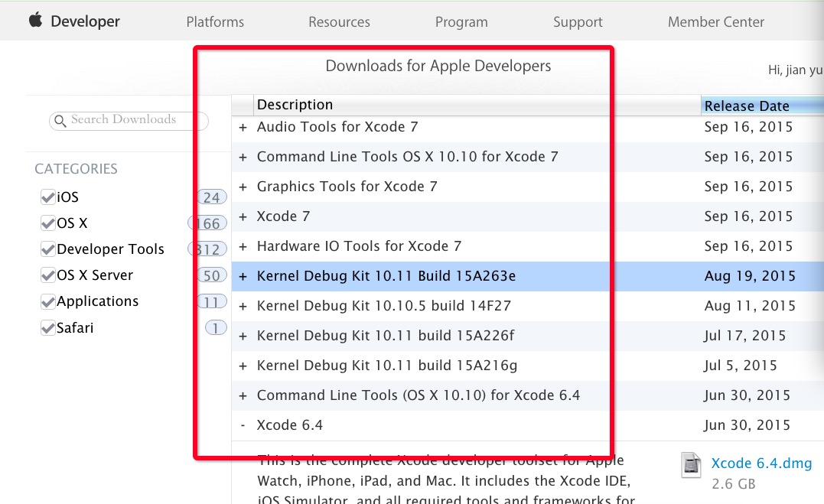824x504 pixels.
Task: Expand Kernel Debug Kit 10.11 build 15A216g
Action: (243, 366)
